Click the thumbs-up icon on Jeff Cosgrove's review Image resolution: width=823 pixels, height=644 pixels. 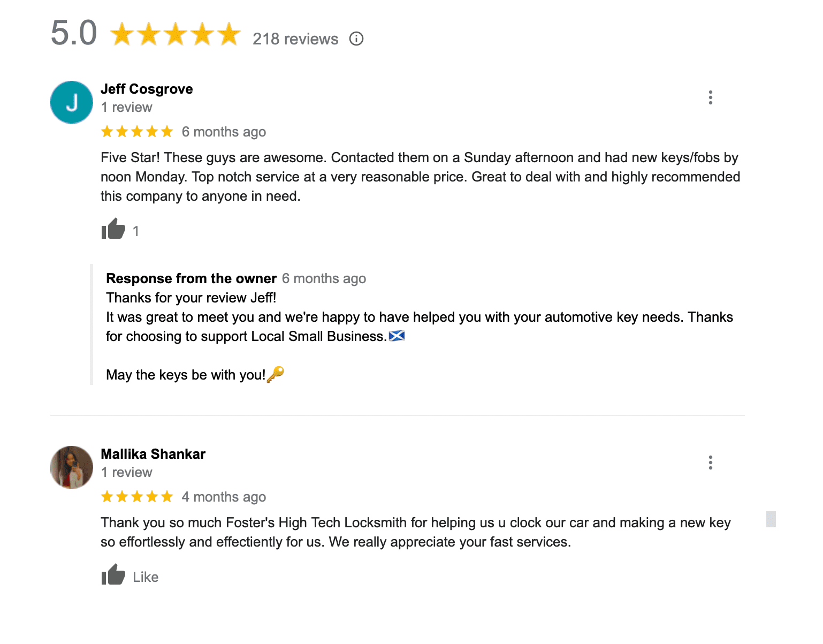113,229
